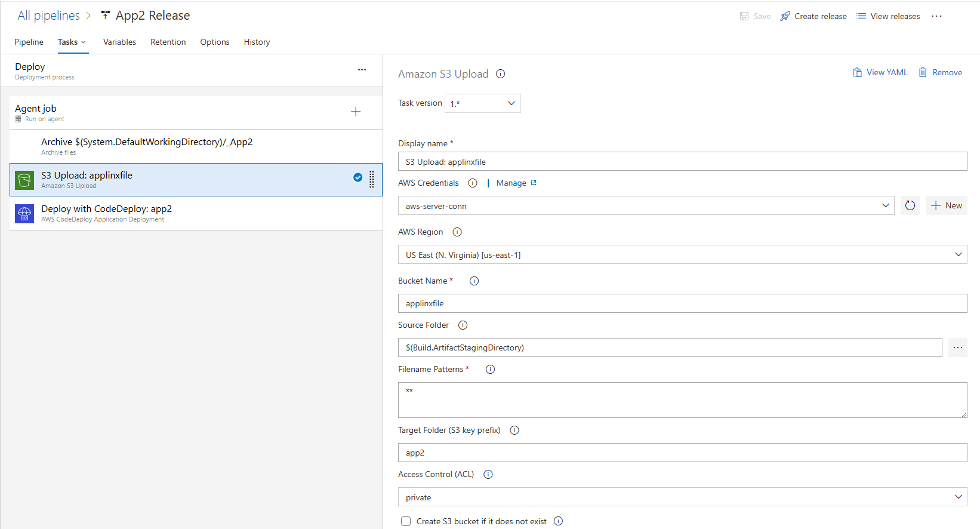
Task: Click the agent icon under Agent job
Action: click(19, 119)
